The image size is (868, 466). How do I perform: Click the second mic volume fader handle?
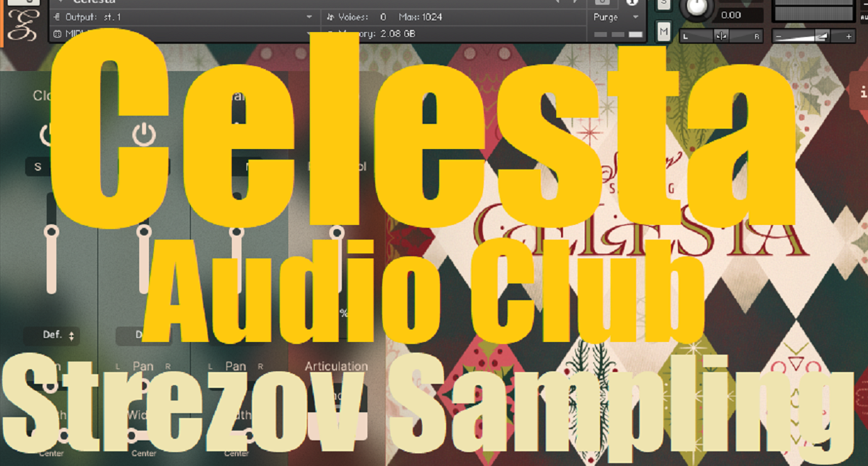143,231
